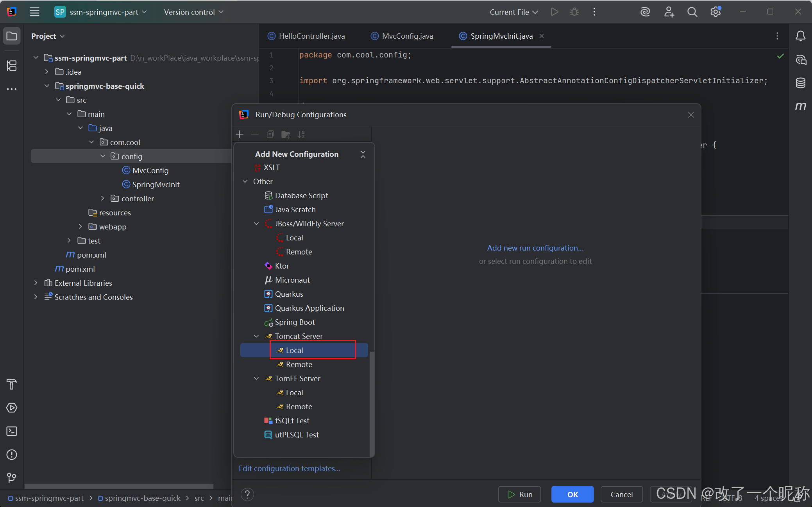Screen dimensions: 812x507
Task: Expand the controller package folder
Action: pyautogui.click(x=103, y=199)
